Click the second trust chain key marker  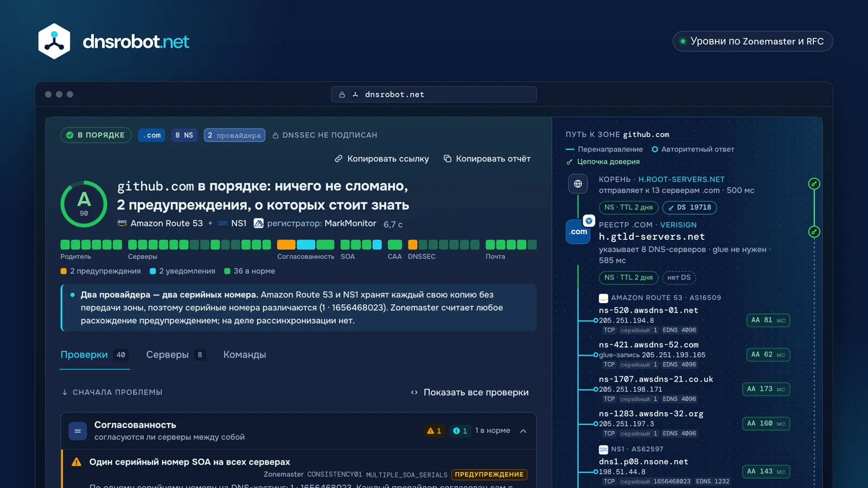[x=814, y=232]
